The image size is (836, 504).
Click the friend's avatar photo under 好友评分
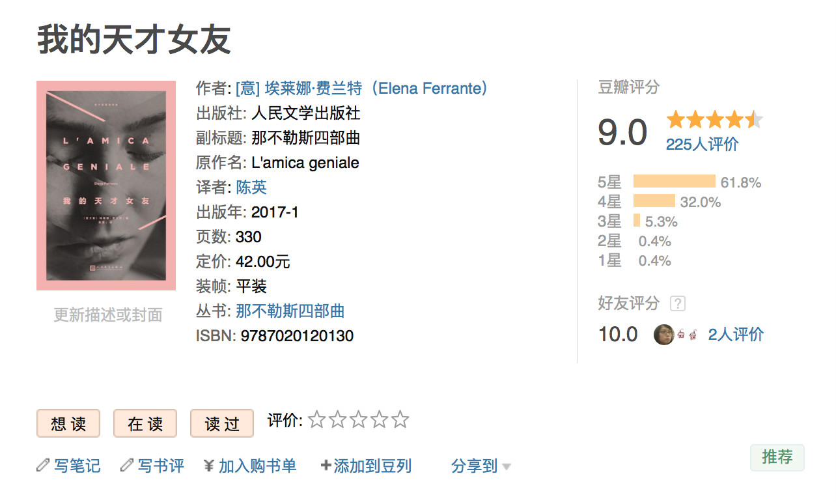[x=663, y=335]
